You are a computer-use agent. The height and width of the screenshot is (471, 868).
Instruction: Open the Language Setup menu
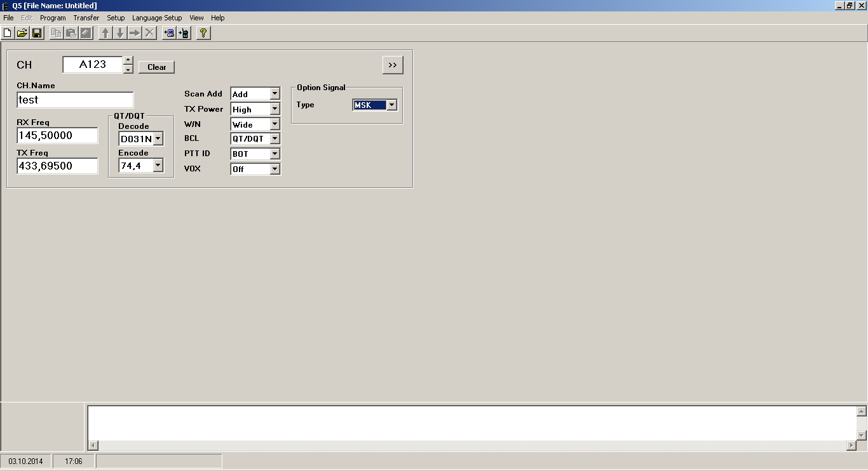click(x=157, y=18)
